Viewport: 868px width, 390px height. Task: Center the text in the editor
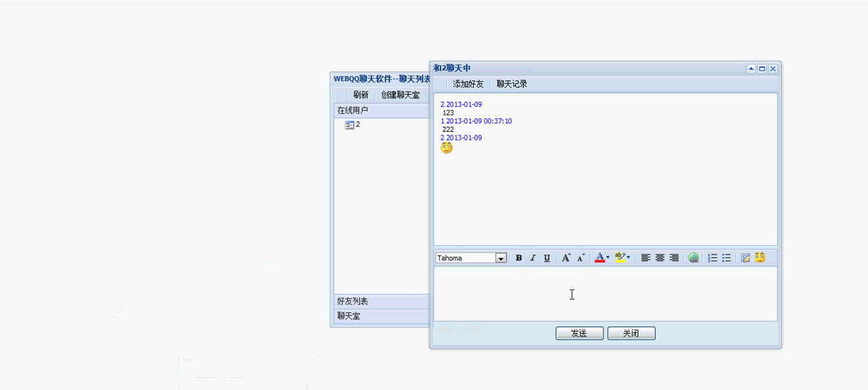[660, 258]
